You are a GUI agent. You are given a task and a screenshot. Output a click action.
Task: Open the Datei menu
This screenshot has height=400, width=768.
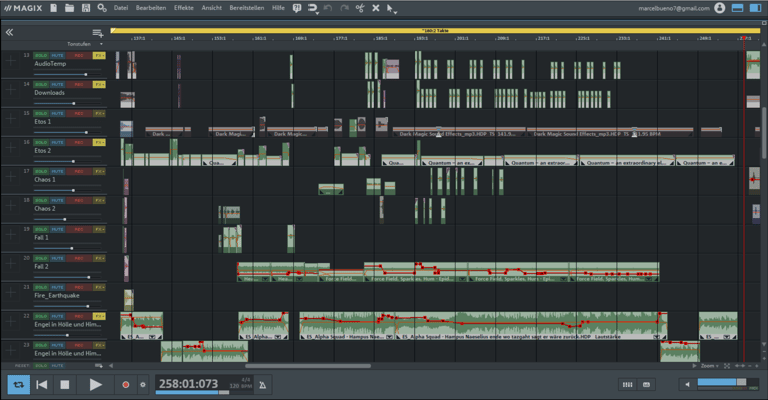click(120, 8)
